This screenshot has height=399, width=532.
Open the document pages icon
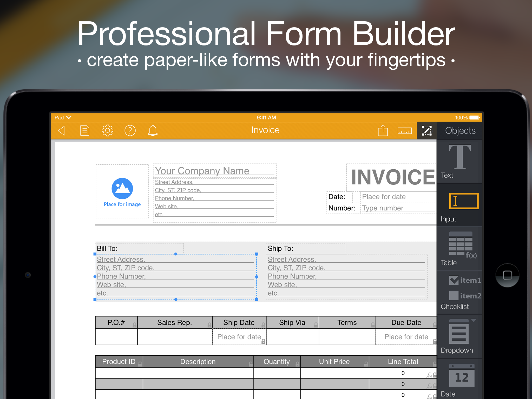coord(84,130)
